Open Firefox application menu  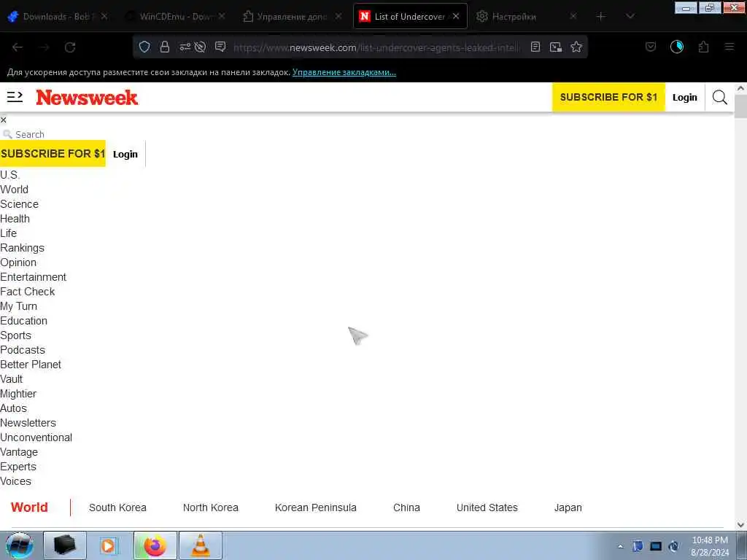click(x=729, y=47)
